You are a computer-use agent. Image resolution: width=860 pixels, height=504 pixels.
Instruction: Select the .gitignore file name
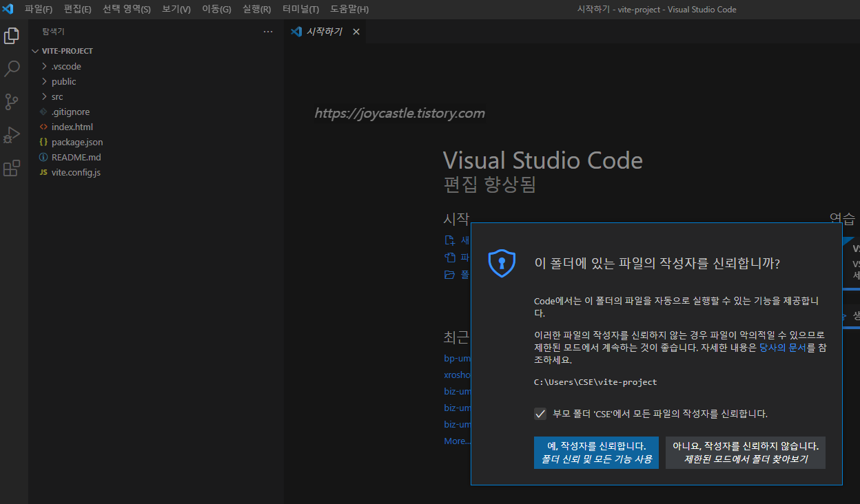click(x=70, y=112)
